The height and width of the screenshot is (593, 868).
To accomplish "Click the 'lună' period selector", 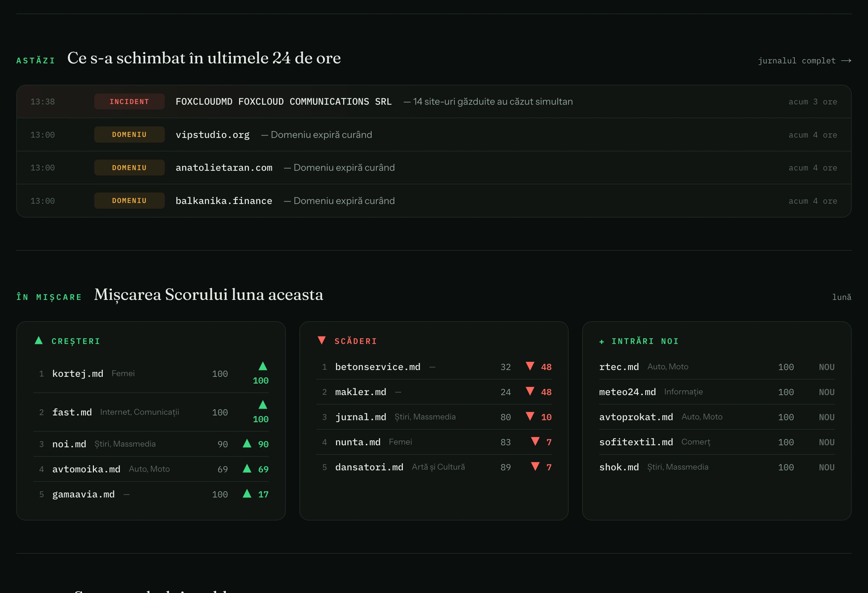I will click(x=842, y=297).
